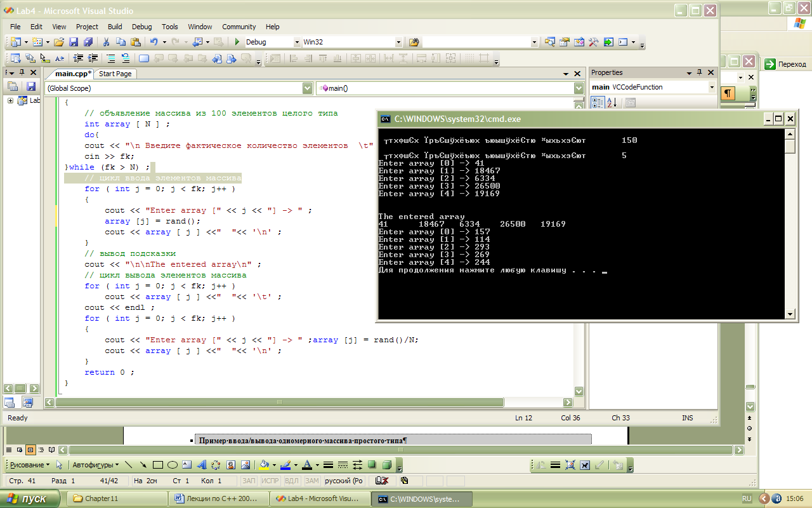Toggle auto-hide pin on the left explorer panel

tap(21, 72)
